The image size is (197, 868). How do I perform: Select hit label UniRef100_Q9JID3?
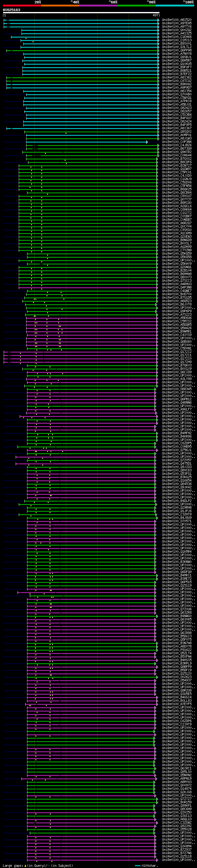pyautogui.click(x=177, y=467)
